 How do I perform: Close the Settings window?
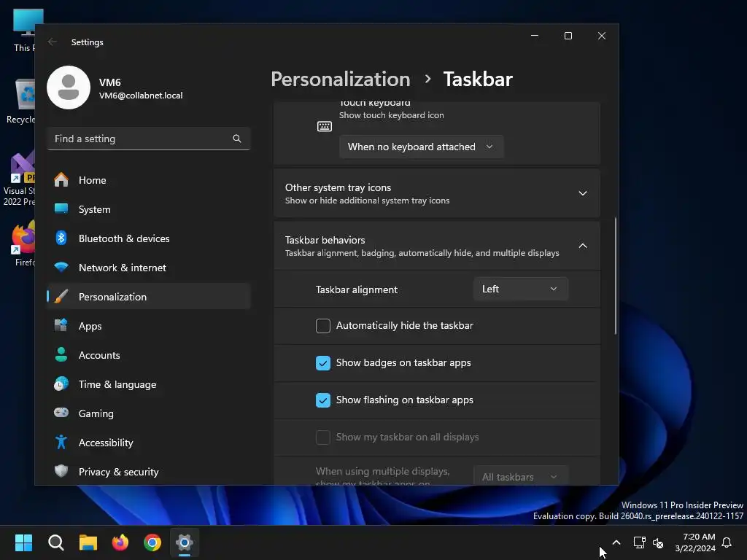[x=602, y=36]
